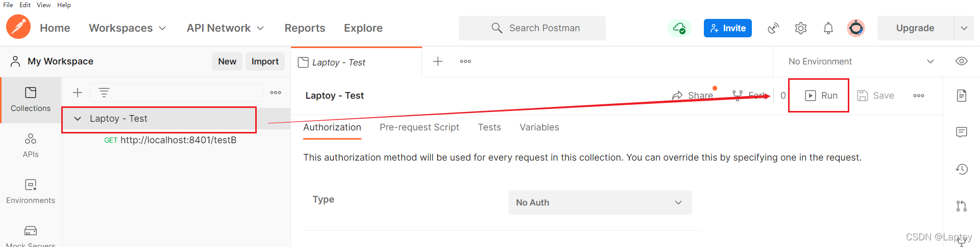
Task: Toggle the environment quick look eye icon
Action: (x=962, y=61)
